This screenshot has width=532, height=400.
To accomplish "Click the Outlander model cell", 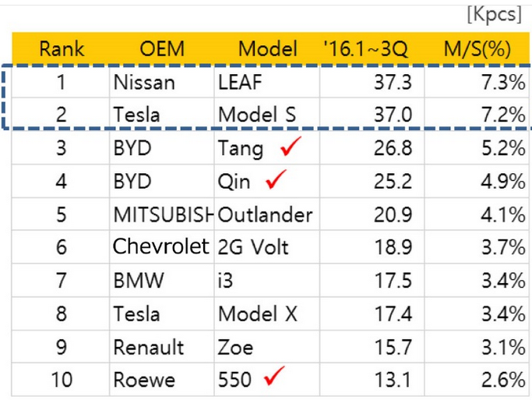I will [x=265, y=214].
